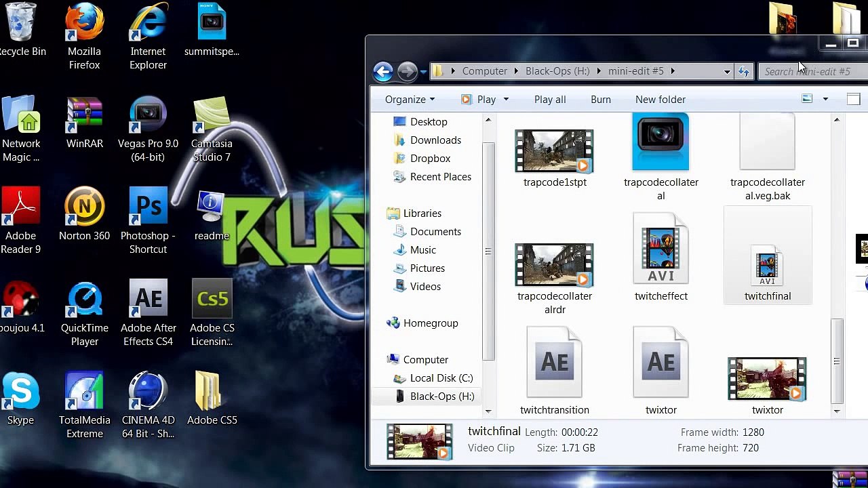Screen dimensions: 868x488
Task: Open boujou 4.1 desktop icon
Action: (x=20, y=306)
